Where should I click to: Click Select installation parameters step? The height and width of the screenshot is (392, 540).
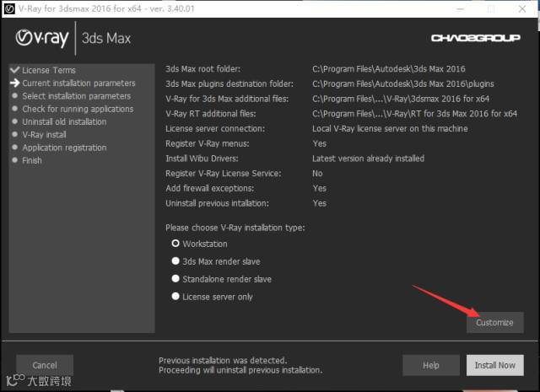click(x=77, y=96)
